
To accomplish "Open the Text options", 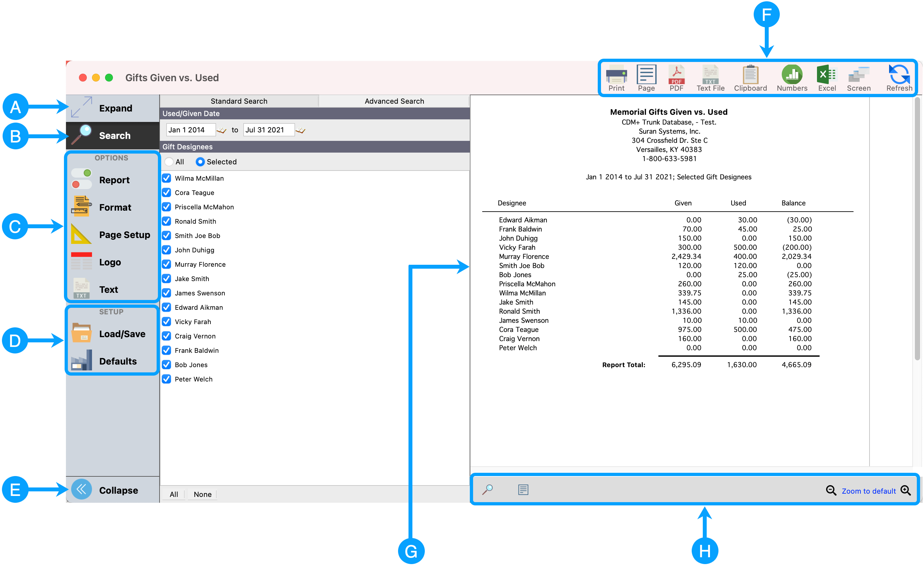I will click(x=112, y=289).
